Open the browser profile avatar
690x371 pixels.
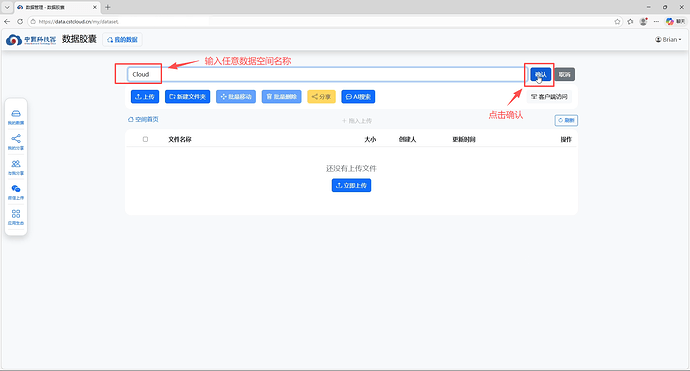[643, 22]
